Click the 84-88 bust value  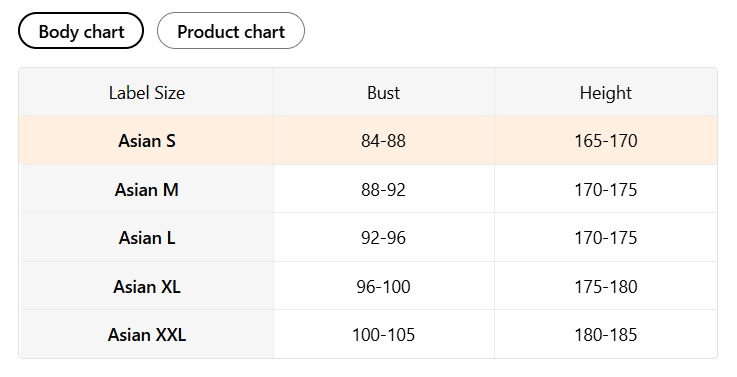pos(384,141)
